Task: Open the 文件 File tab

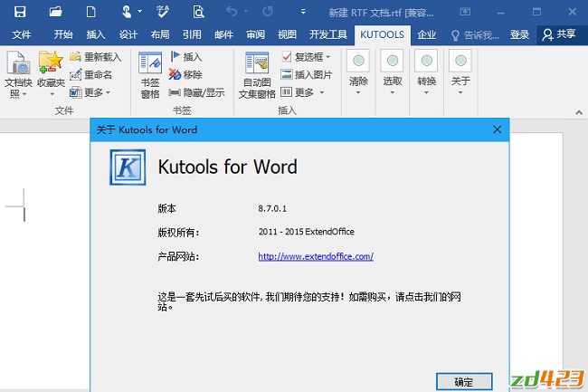Action: point(22,34)
